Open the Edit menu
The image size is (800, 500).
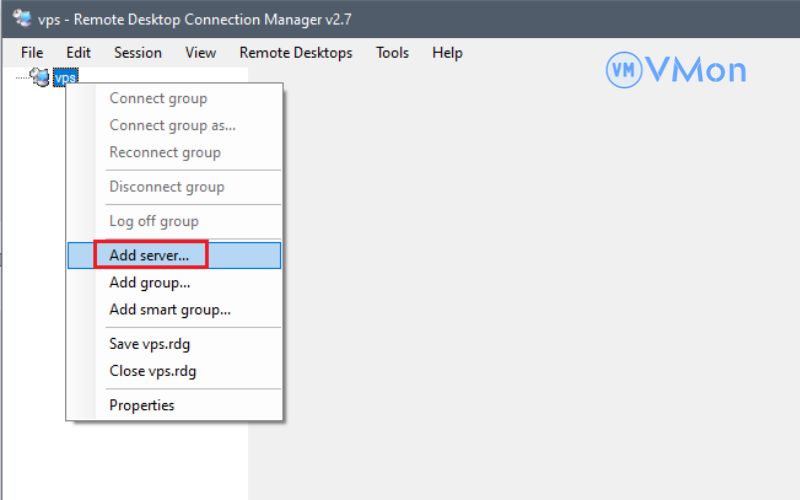tap(78, 53)
